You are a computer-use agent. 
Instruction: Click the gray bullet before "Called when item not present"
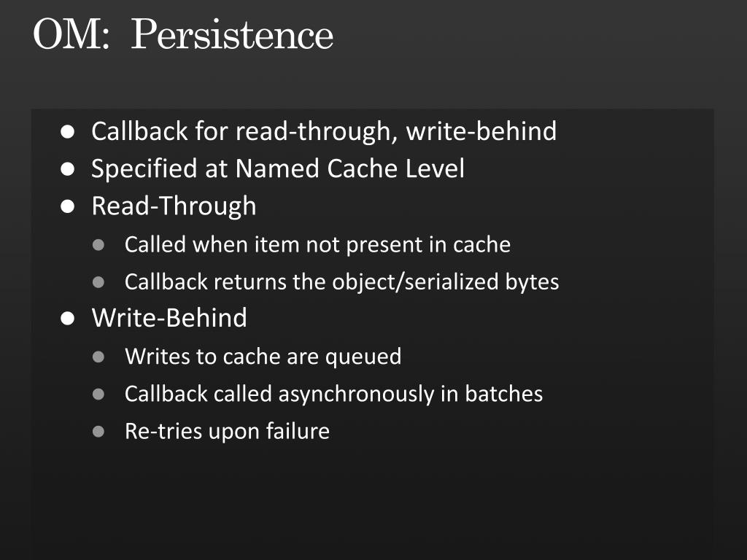click(x=98, y=245)
